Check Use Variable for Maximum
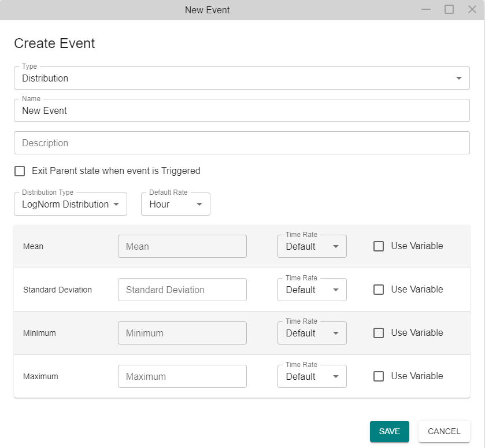485x448 pixels. point(379,376)
